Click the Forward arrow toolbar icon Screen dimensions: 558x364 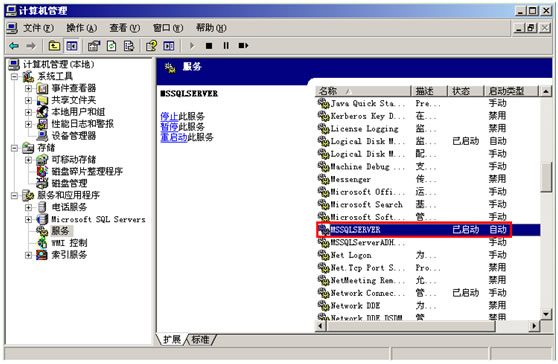point(31,46)
